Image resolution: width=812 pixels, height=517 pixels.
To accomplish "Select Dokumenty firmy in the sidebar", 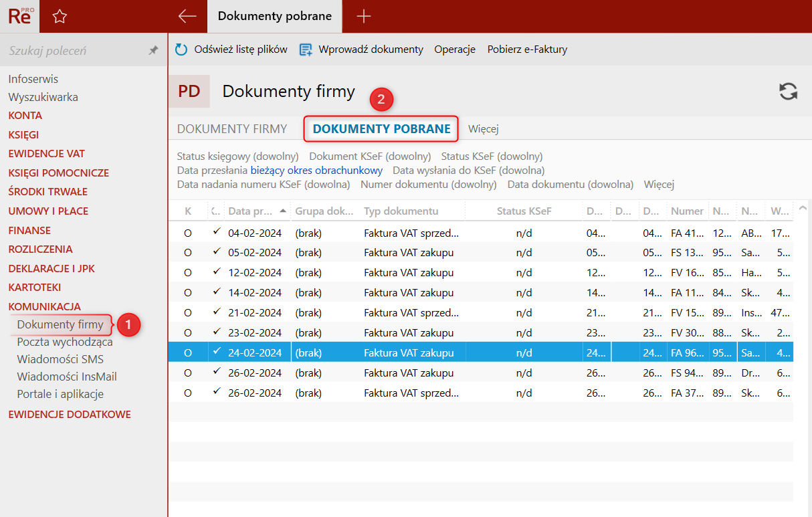I will 60,325.
